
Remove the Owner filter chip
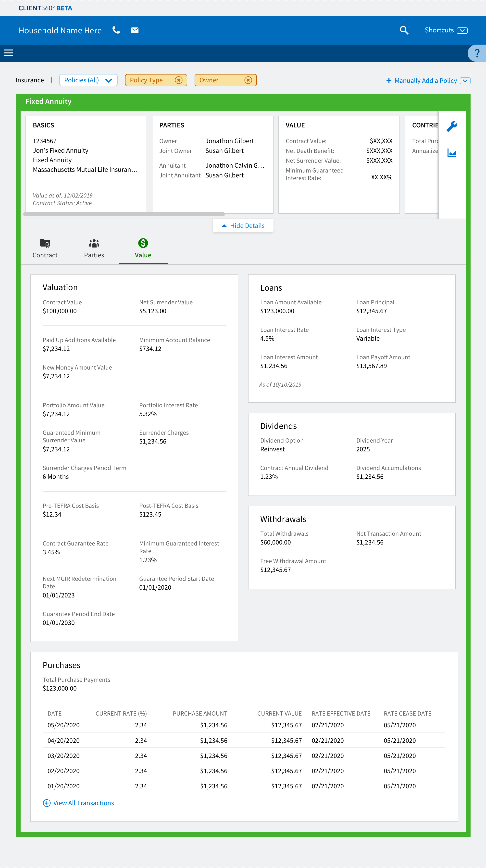(x=248, y=80)
